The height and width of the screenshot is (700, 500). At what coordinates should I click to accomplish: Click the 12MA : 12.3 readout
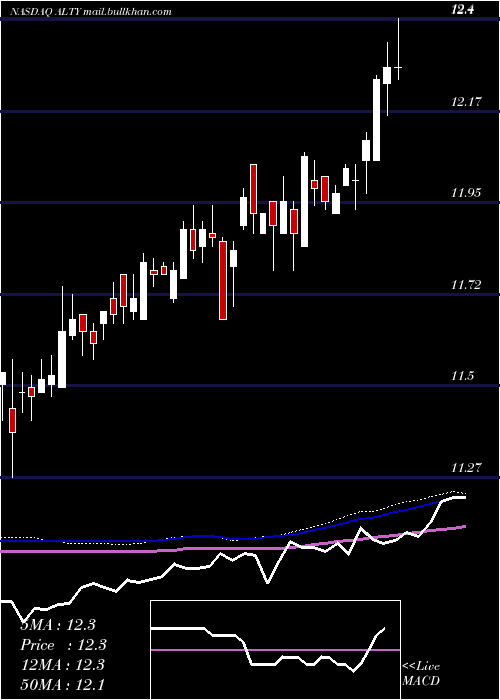pyautogui.click(x=62, y=665)
